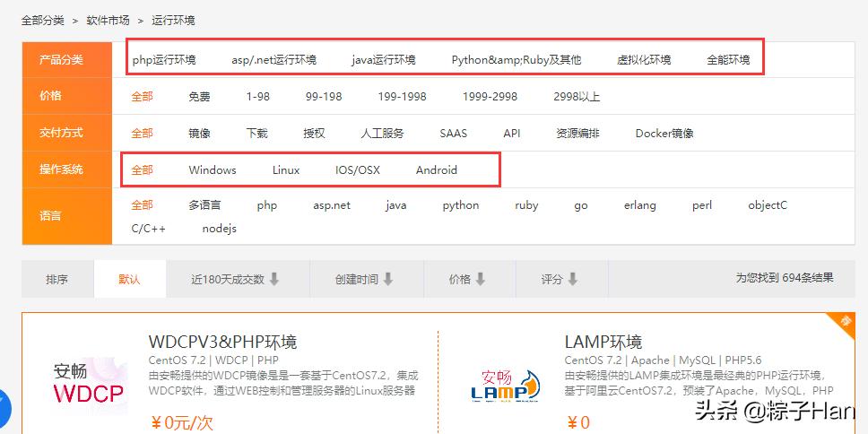
Task: Filter operating system Linux
Action: [x=286, y=170]
